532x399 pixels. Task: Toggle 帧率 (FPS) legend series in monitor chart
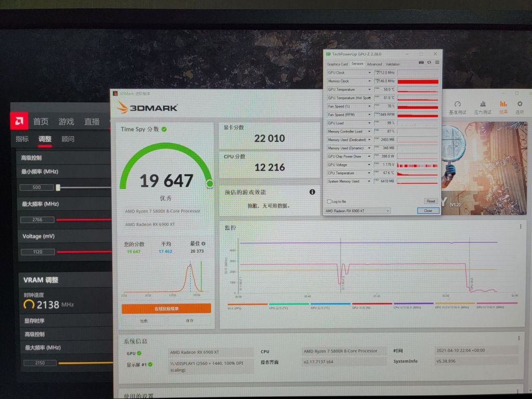tap(247, 306)
